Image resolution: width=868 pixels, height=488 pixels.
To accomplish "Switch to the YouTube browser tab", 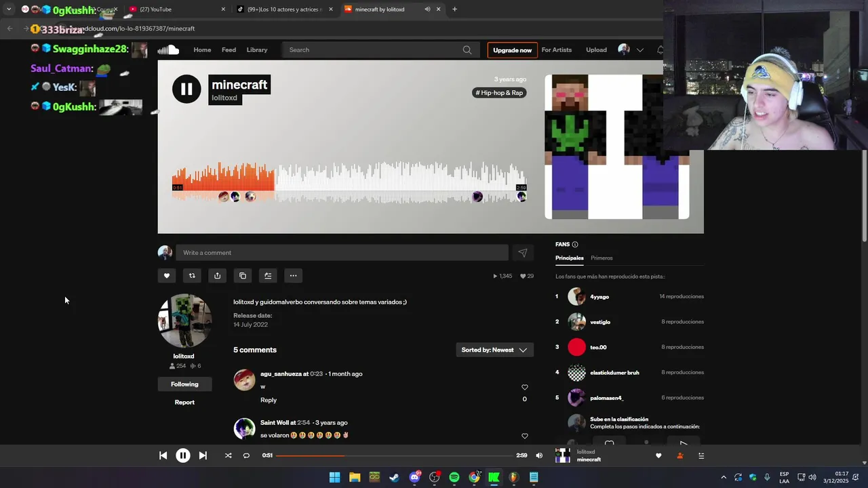I will pos(176,9).
